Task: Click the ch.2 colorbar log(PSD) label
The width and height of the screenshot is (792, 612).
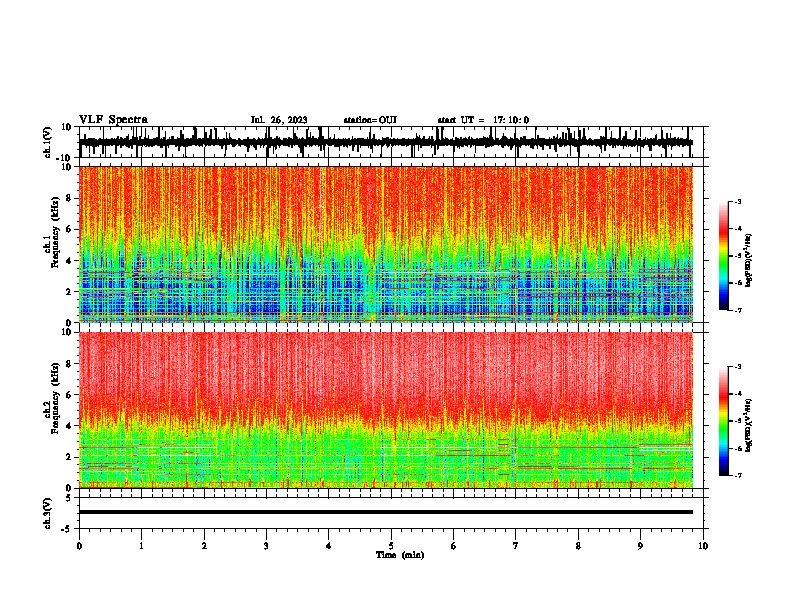Action: pos(748,426)
